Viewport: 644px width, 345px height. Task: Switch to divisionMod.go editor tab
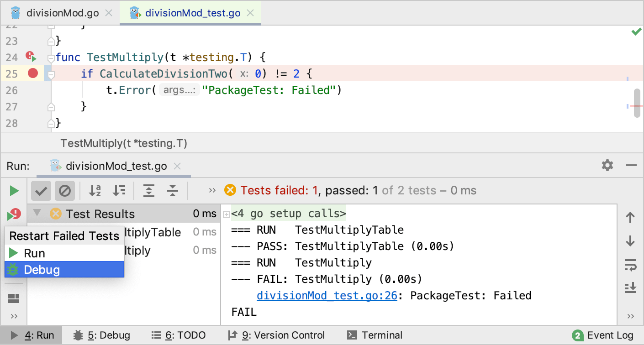tap(63, 13)
